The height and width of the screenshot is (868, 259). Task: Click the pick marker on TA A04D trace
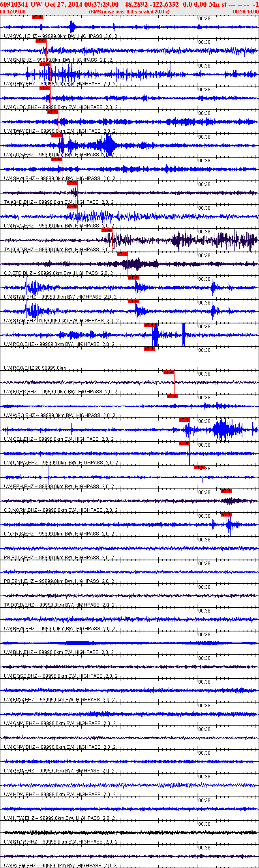point(72,183)
